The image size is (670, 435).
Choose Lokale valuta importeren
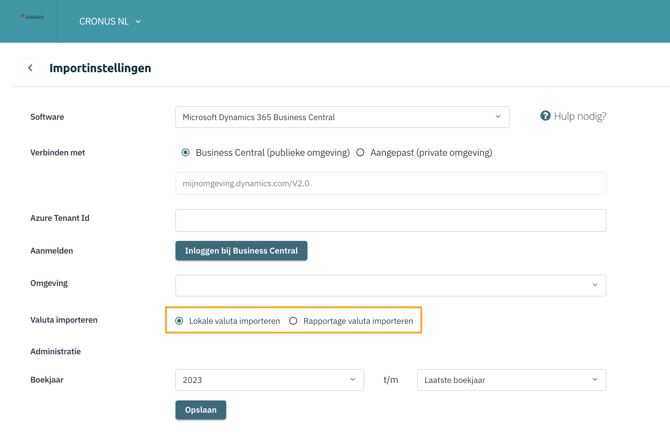pyautogui.click(x=179, y=321)
